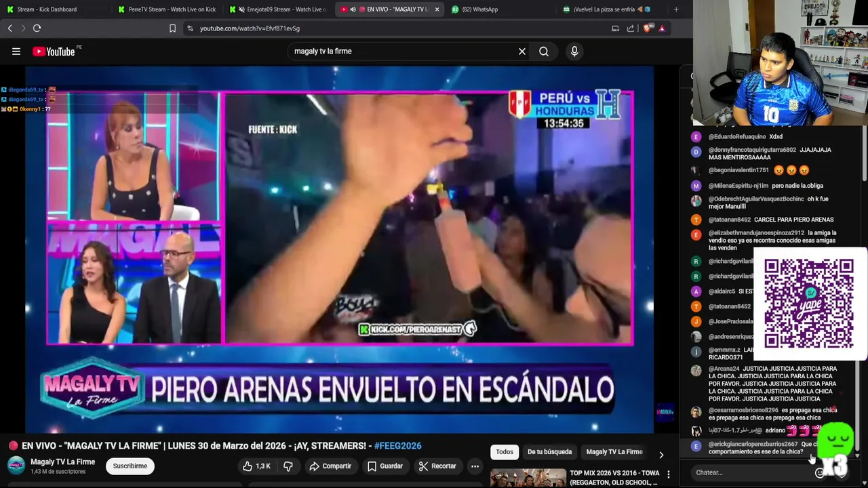Click @MilenaEspiritu-nj1im chat username

pyautogui.click(x=738, y=186)
